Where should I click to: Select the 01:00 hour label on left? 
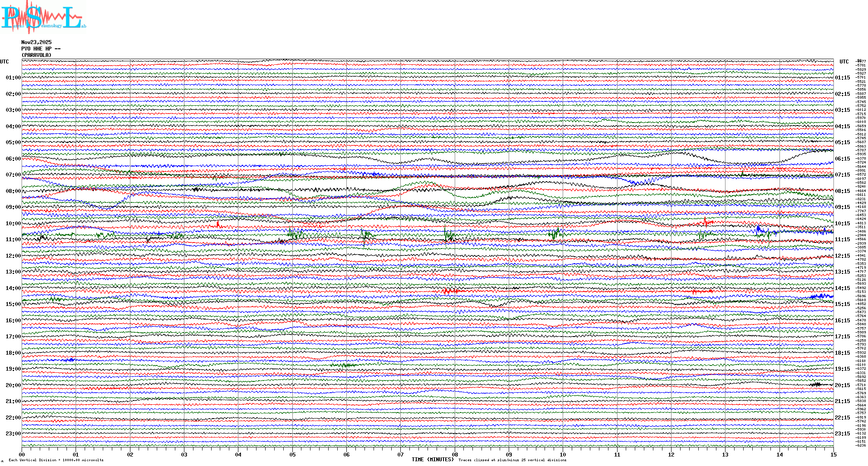pos(13,78)
